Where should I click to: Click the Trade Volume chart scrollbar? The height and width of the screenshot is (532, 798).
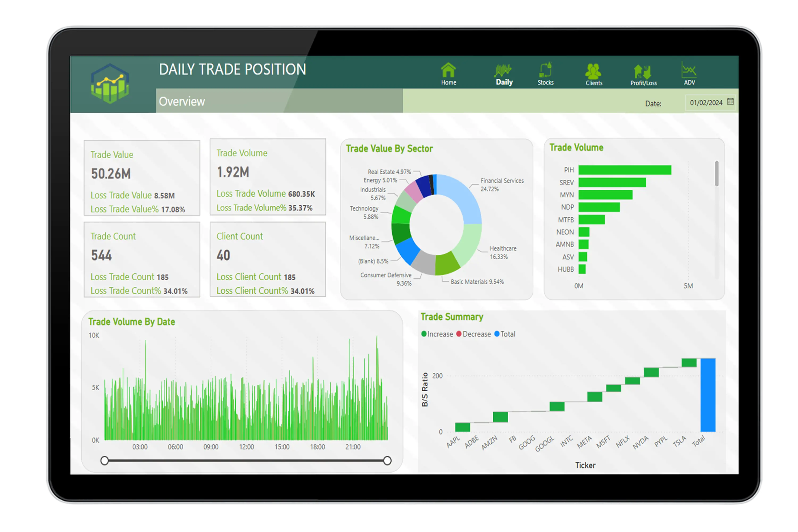[717, 174]
